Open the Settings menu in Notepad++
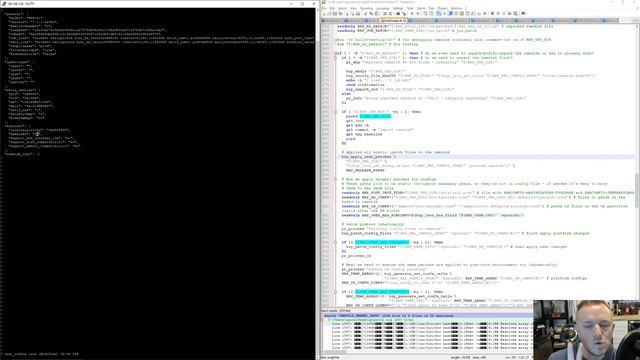 pyautogui.click(x=398, y=8)
